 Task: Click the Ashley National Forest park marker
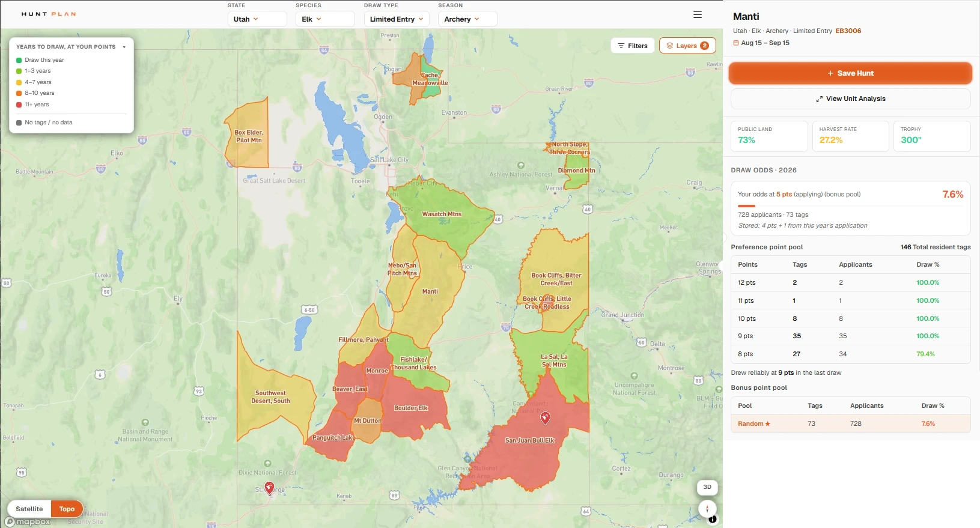point(521,165)
